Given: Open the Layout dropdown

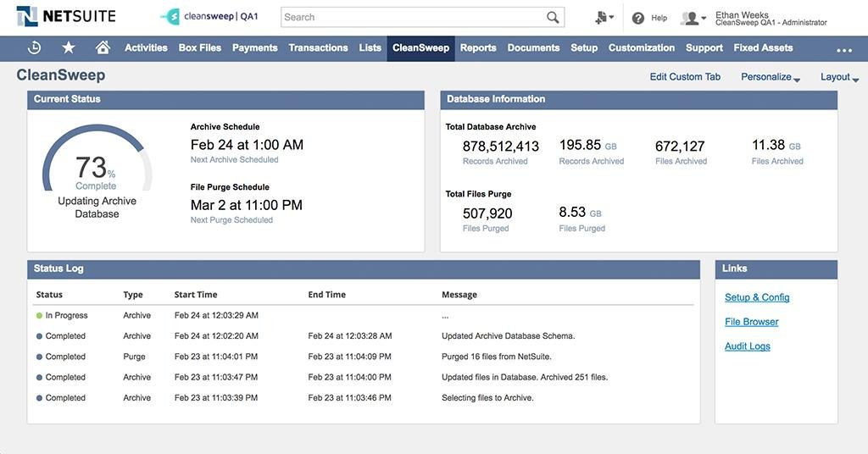Looking at the screenshot, I should click(839, 77).
